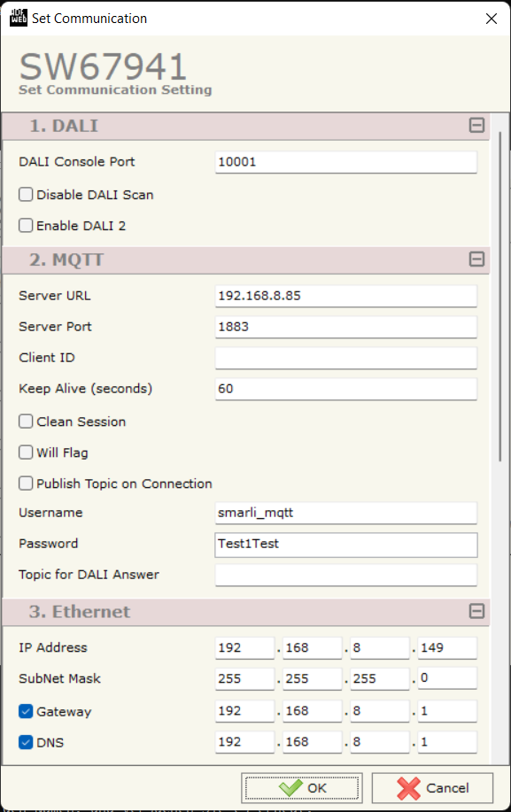511x812 pixels.
Task: Collapse the 2. MQTT section
Action: pyautogui.click(x=476, y=259)
